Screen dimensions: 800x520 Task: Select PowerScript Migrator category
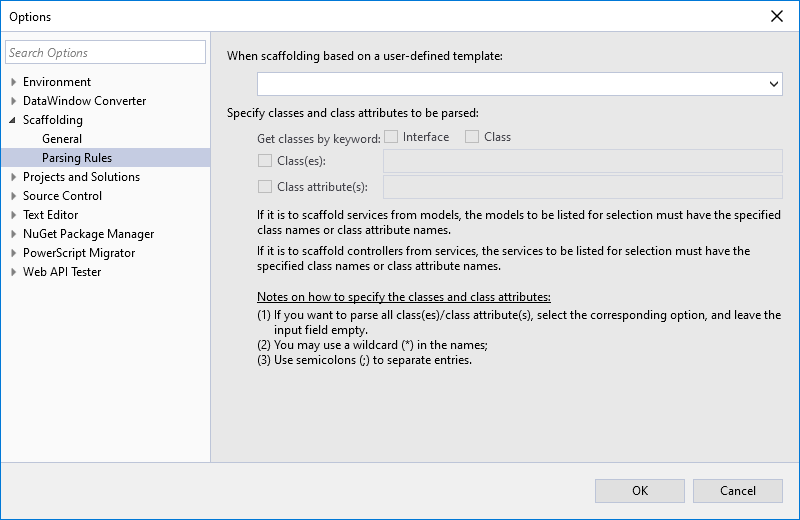click(79, 253)
